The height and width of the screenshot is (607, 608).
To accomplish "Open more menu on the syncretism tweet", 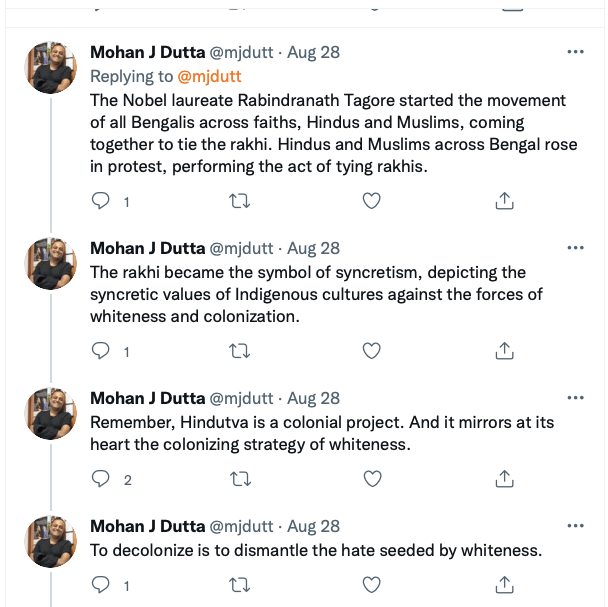I will tap(575, 248).
